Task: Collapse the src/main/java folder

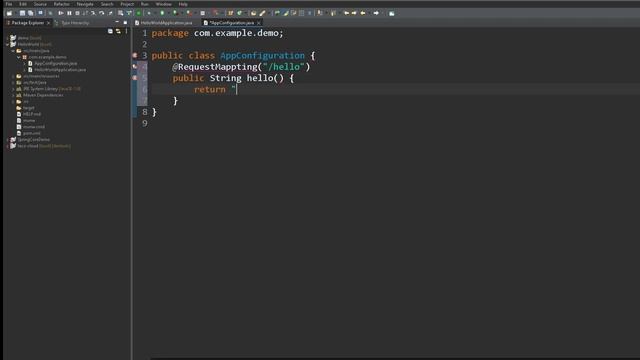Action: point(13,51)
